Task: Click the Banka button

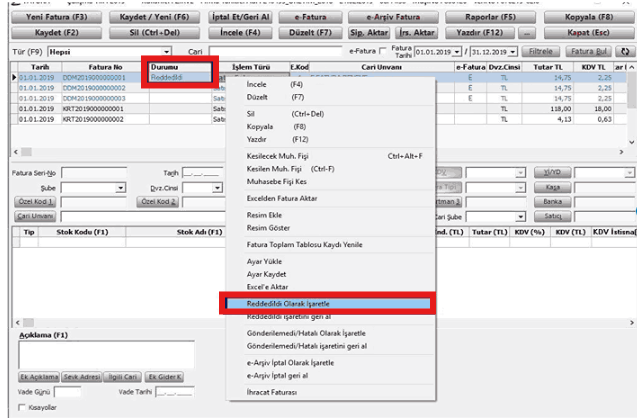Action: tap(552, 202)
